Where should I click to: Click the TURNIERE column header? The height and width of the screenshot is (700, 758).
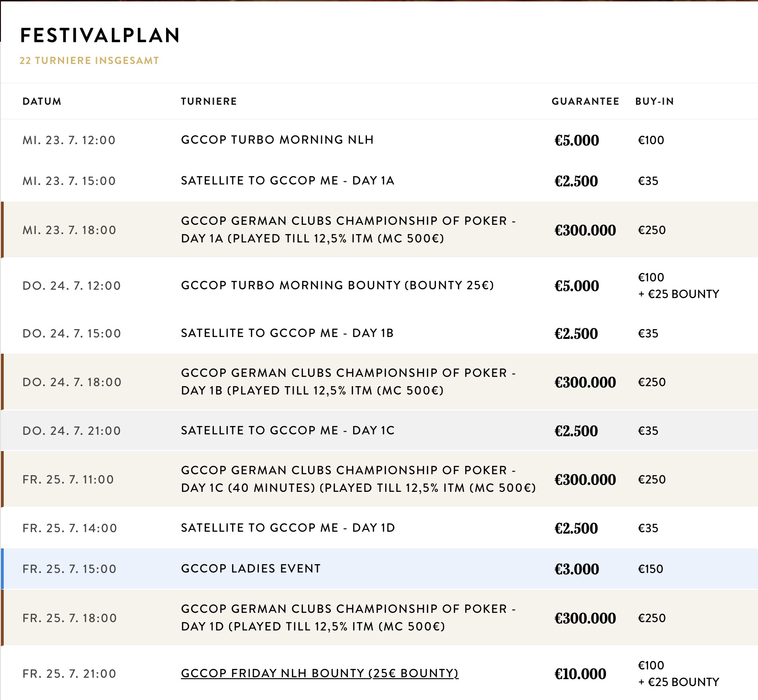pos(209,102)
